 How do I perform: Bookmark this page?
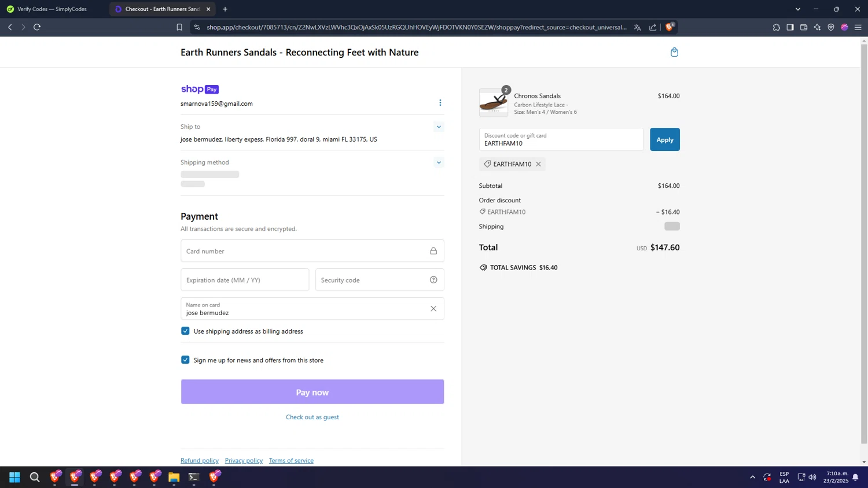point(179,27)
